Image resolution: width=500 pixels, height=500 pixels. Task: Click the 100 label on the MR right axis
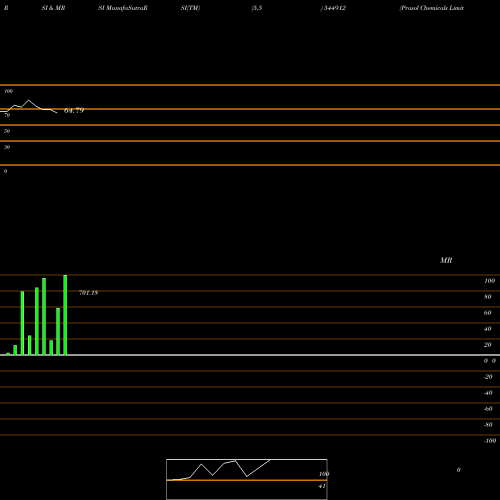coord(489,281)
